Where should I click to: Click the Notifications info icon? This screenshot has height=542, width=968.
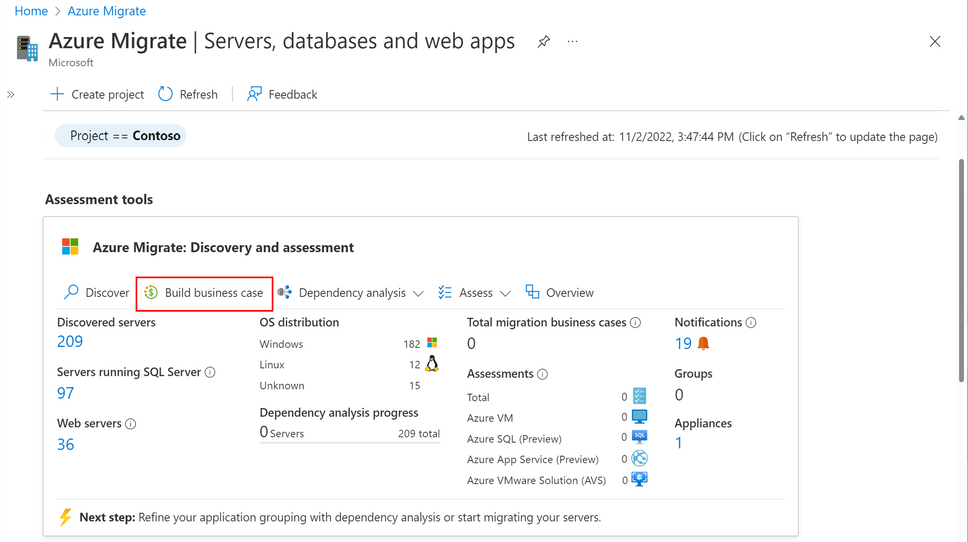(751, 323)
